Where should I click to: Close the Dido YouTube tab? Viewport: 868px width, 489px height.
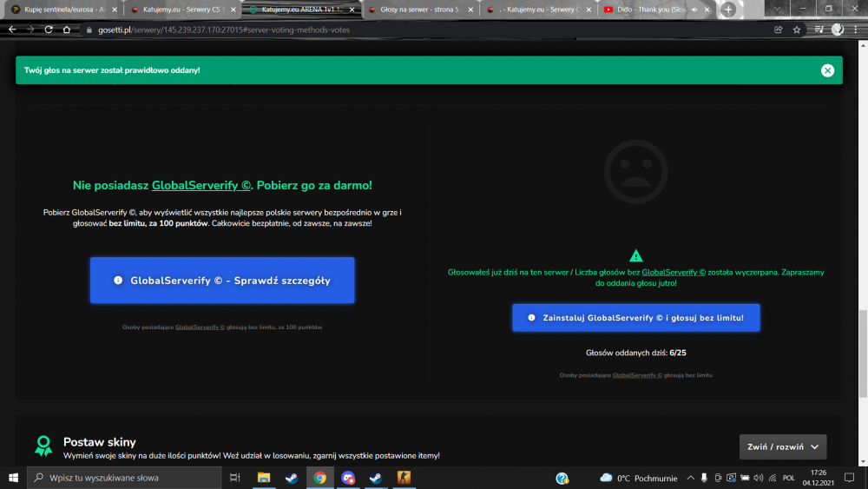click(x=707, y=10)
